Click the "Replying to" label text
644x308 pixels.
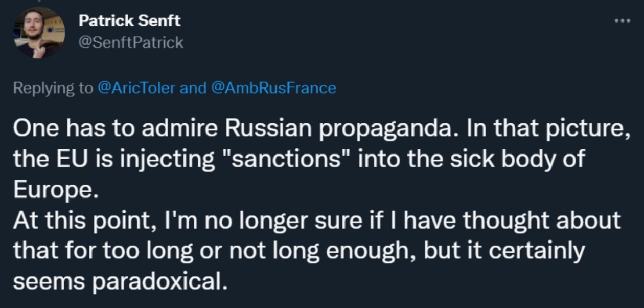(x=53, y=88)
